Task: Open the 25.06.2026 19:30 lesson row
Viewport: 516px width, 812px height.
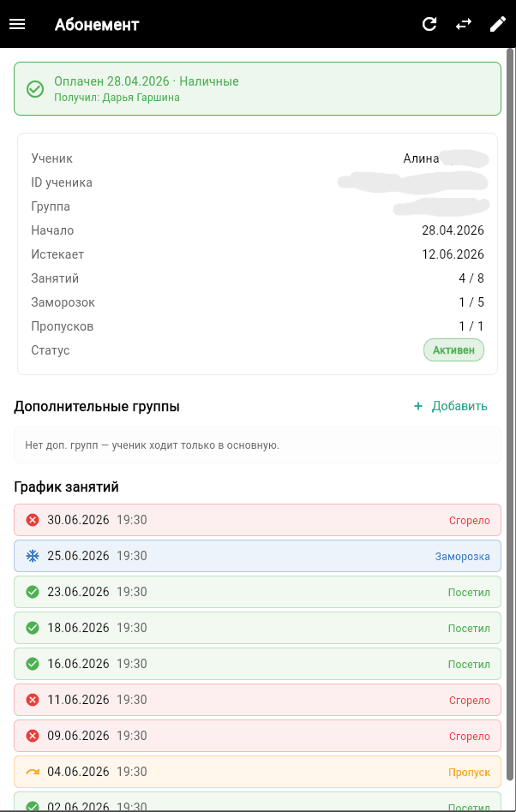Action: pos(257,556)
